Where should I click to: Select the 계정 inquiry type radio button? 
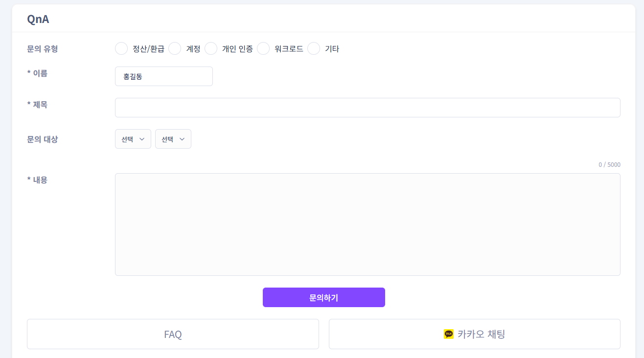point(175,48)
